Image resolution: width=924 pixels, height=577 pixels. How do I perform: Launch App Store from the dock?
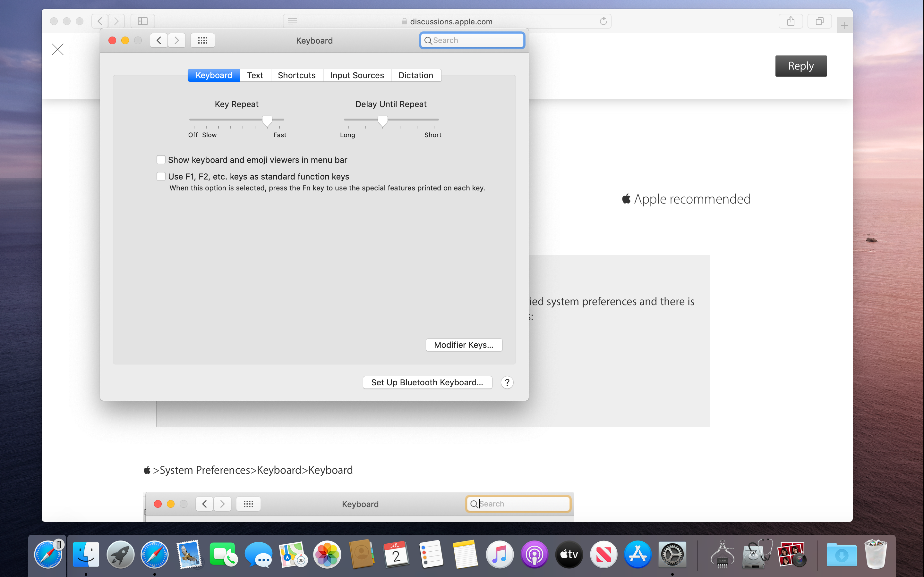[637, 555]
